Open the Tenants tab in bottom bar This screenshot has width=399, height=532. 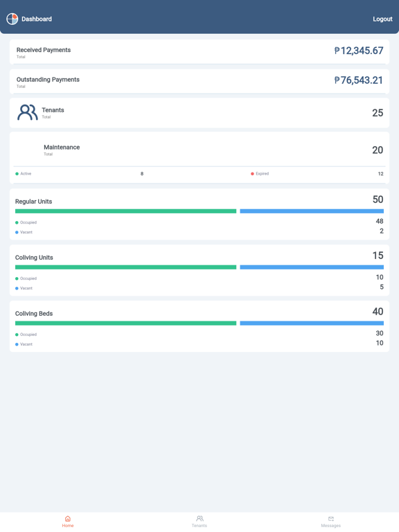pyautogui.click(x=199, y=522)
